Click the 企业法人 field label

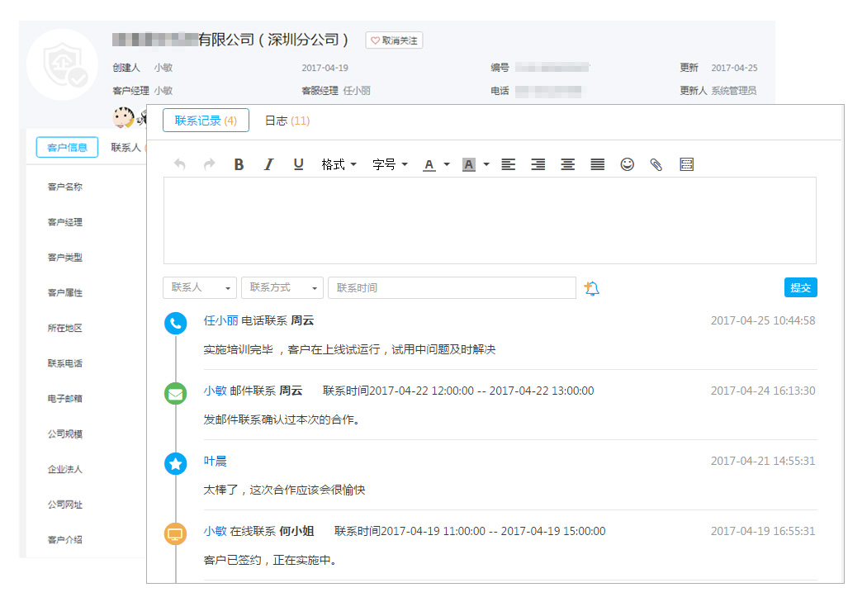(64, 470)
